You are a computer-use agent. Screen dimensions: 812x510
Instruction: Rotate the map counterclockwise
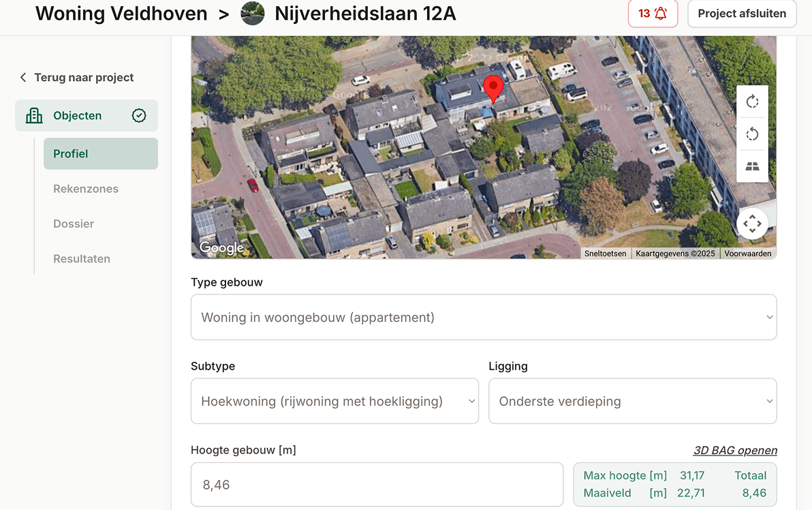752,134
